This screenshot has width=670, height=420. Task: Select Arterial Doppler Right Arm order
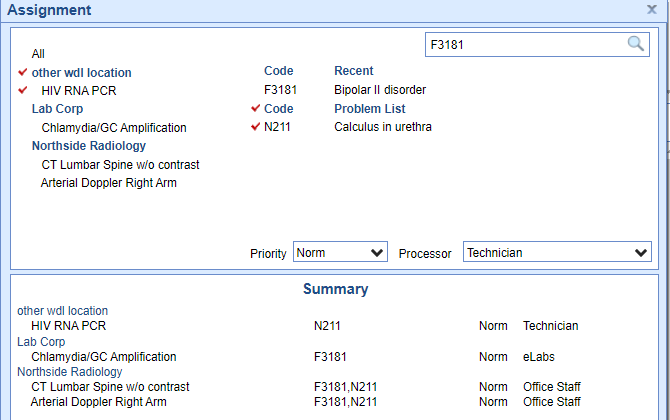(x=108, y=183)
